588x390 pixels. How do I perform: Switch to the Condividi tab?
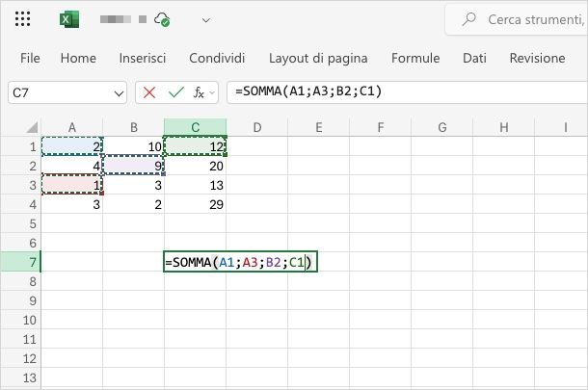click(217, 58)
